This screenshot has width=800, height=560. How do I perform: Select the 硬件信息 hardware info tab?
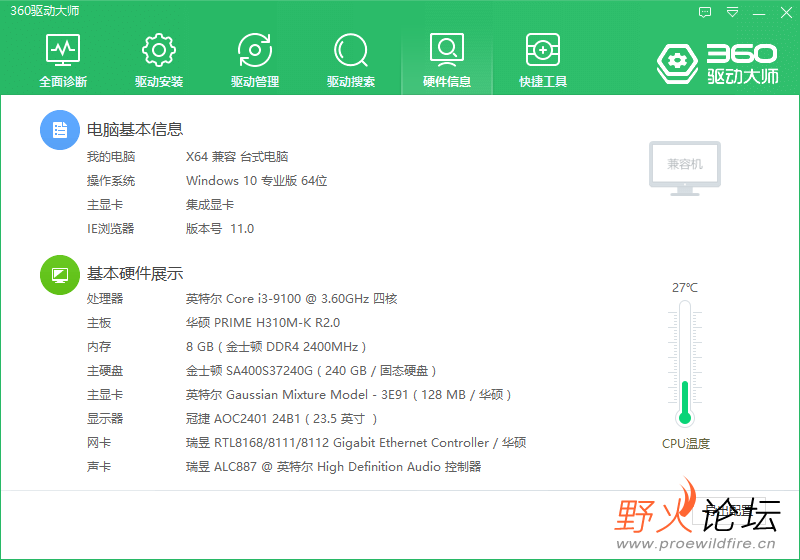tap(447, 60)
